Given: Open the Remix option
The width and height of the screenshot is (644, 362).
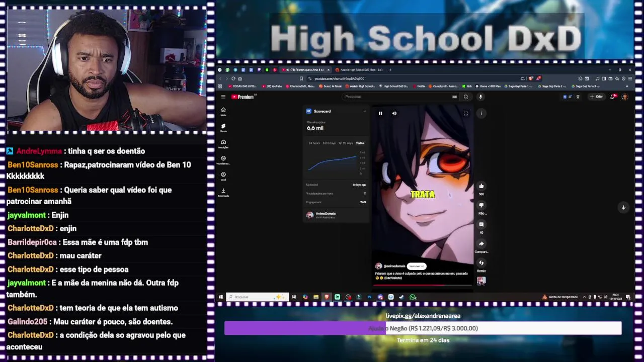Looking at the screenshot, I should pyautogui.click(x=481, y=262).
